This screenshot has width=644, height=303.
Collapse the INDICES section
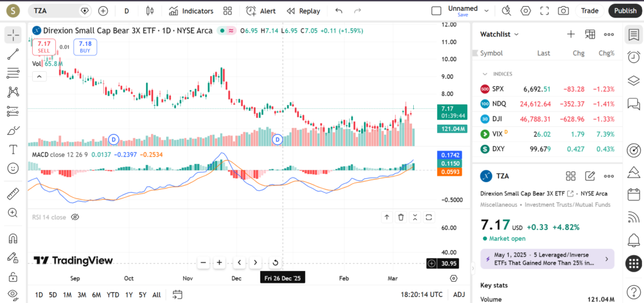pos(485,74)
